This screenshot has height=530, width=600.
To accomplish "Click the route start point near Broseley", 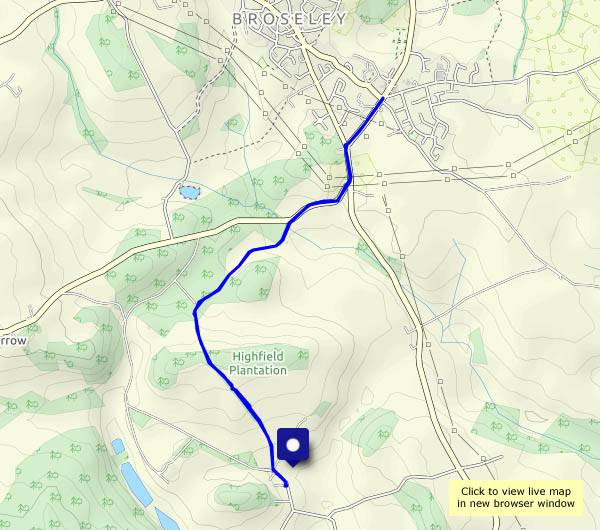I will point(382,98).
